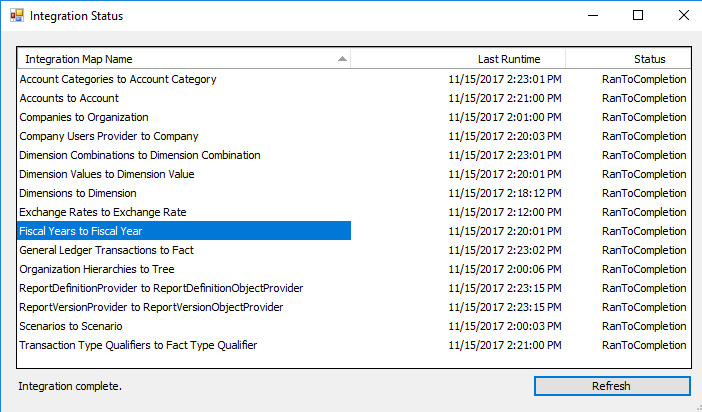This screenshot has width=702, height=412.
Task: Click the Integration Status app icon
Action: pyautogui.click(x=17, y=16)
